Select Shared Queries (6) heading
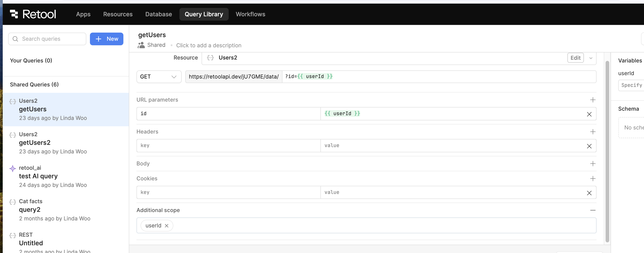The height and width of the screenshot is (253, 644). 34,84
